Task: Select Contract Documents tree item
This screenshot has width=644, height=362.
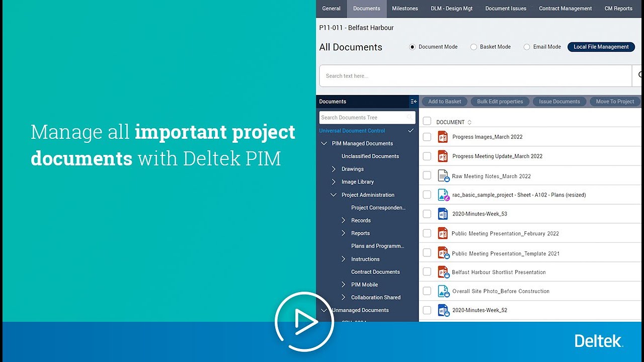Action: [x=376, y=272]
